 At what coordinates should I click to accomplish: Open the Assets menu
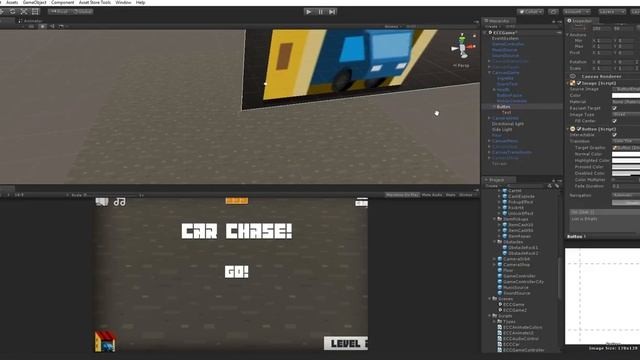coord(12,2)
